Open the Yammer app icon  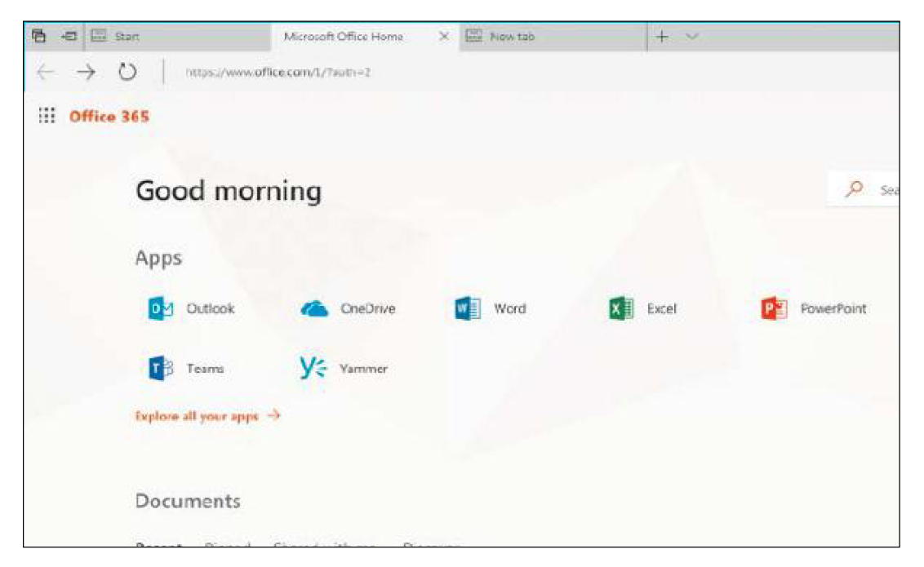[313, 368]
